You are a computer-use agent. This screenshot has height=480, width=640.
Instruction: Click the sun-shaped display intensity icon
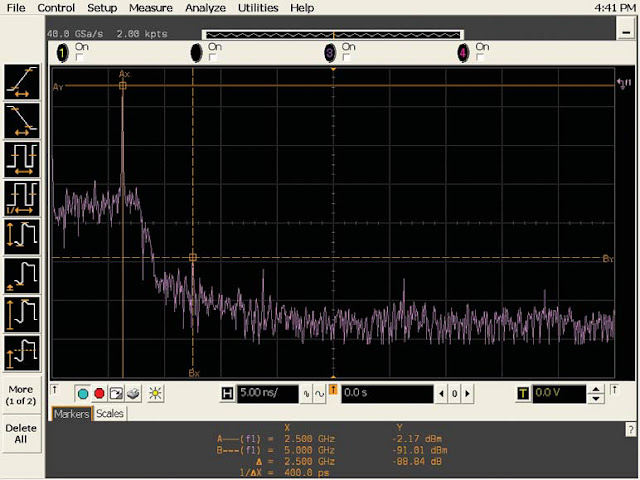point(155,393)
